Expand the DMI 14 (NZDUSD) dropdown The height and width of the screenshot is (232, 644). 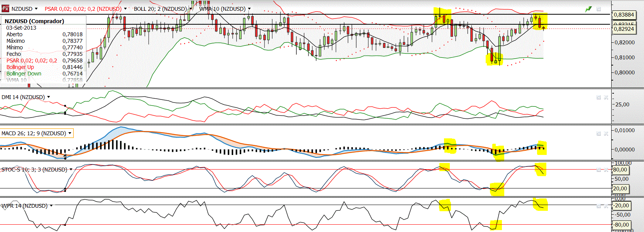(x=48, y=97)
